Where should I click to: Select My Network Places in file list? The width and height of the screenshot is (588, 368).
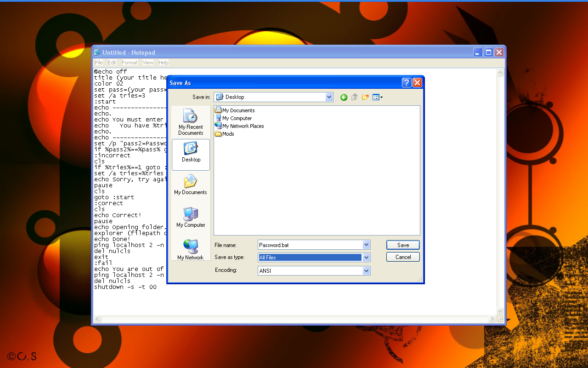(239, 126)
